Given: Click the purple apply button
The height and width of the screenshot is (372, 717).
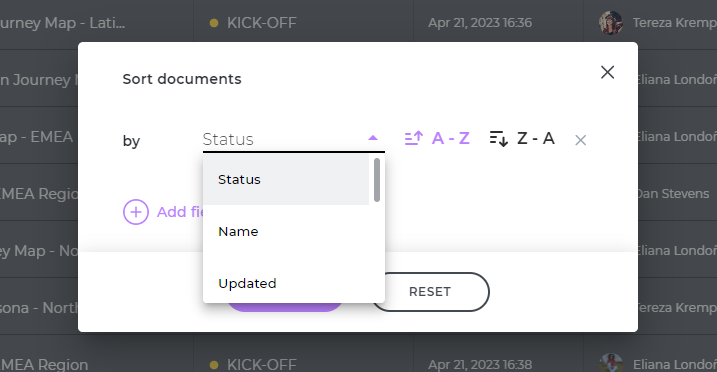Looking at the screenshot, I should pyautogui.click(x=284, y=307).
